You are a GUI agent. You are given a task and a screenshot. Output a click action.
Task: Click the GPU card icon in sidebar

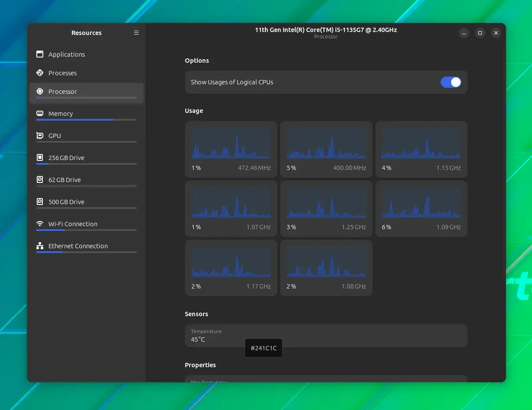(40, 136)
